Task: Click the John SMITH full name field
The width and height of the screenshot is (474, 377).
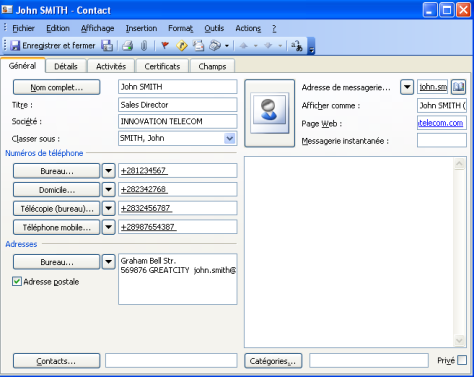Action: tap(178, 87)
